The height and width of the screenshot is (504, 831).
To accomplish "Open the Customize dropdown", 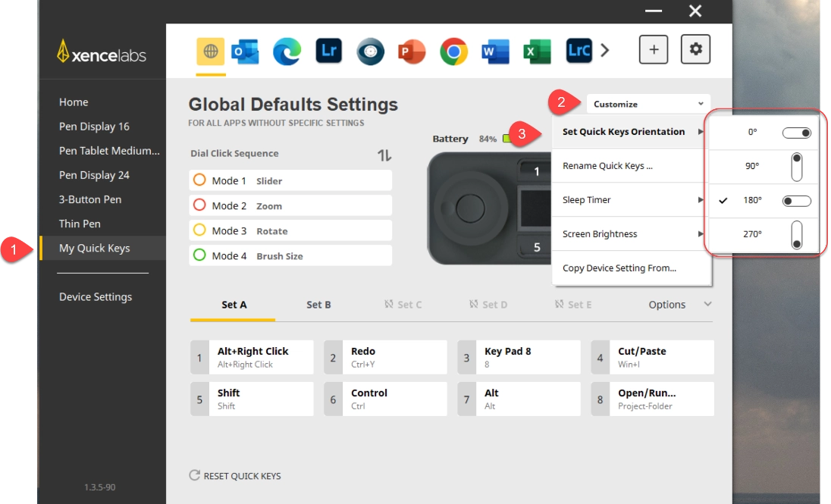I will click(648, 104).
